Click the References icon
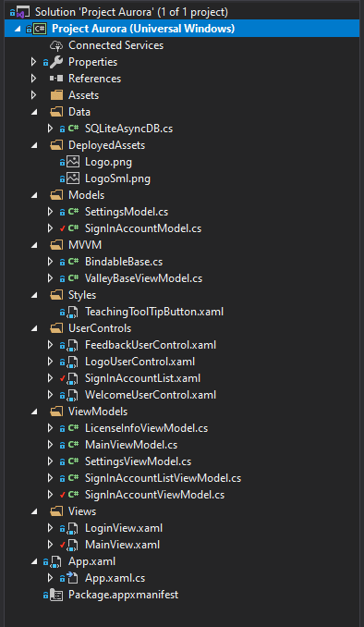 [56, 79]
